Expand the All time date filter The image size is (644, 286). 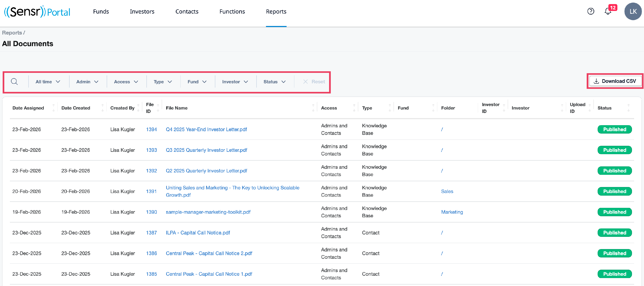click(48, 82)
